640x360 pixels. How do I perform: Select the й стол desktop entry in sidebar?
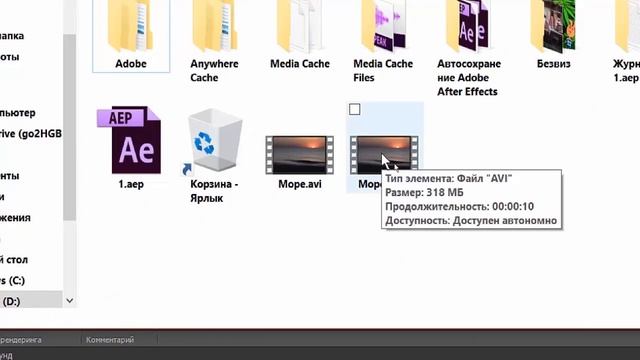(x=14, y=260)
